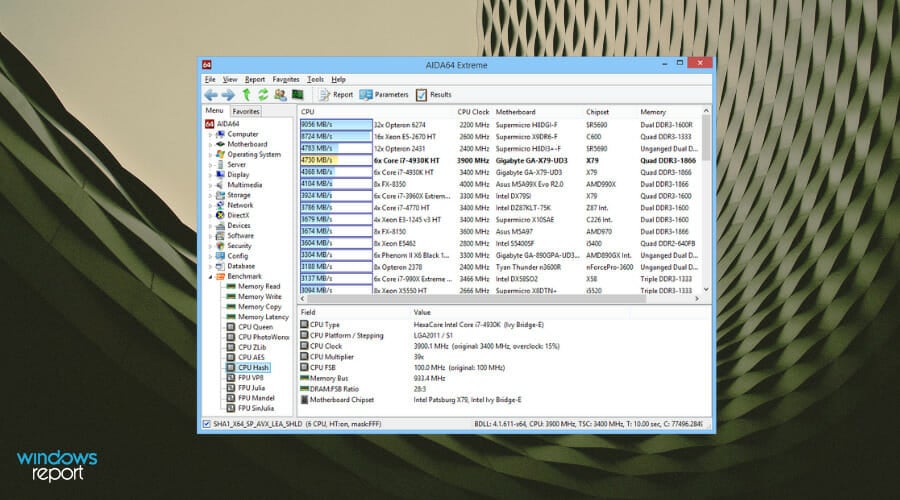Click the 9056 MB/s result bar
Screen dimensions: 900x500
coord(336,125)
